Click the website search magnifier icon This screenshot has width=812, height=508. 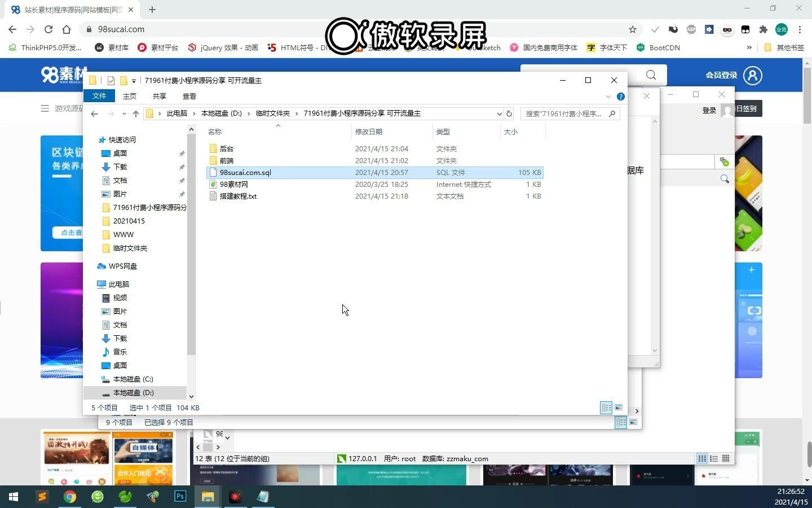point(651,75)
